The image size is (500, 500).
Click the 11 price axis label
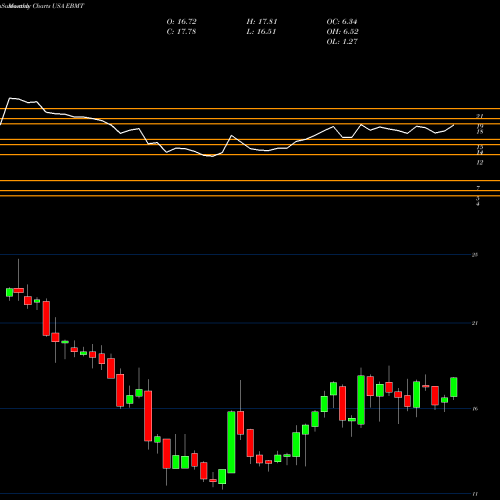tap(475, 494)
